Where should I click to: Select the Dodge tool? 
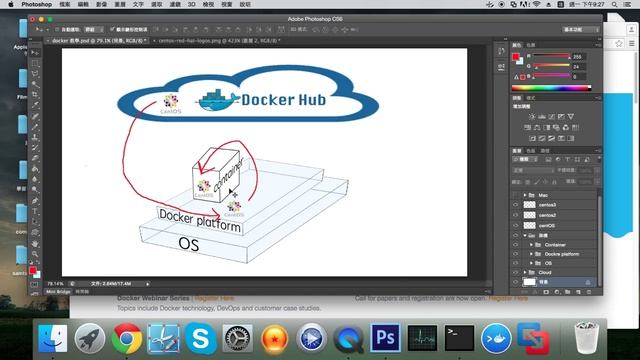(35, 190)
